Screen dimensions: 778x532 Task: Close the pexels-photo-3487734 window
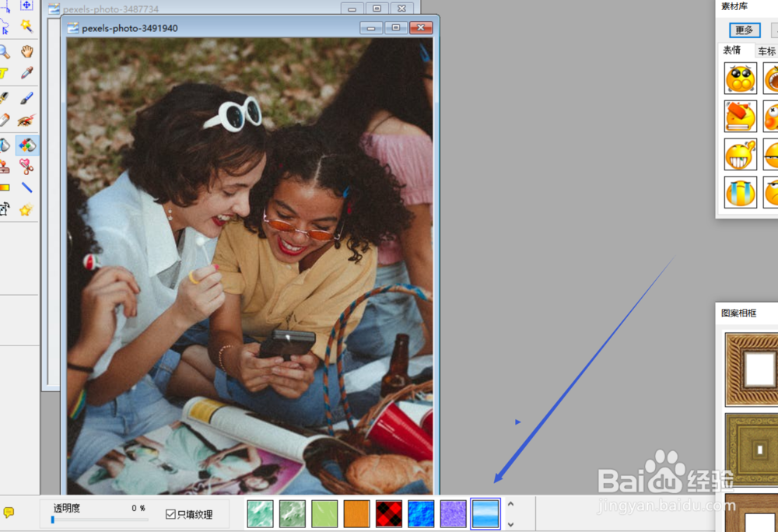tap(402, 9)
